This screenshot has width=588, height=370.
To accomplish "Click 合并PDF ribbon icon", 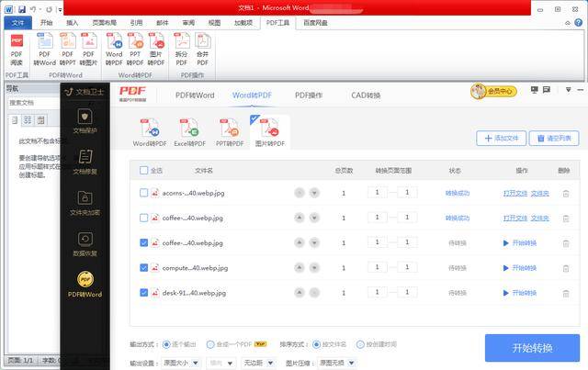I will 202,50.
